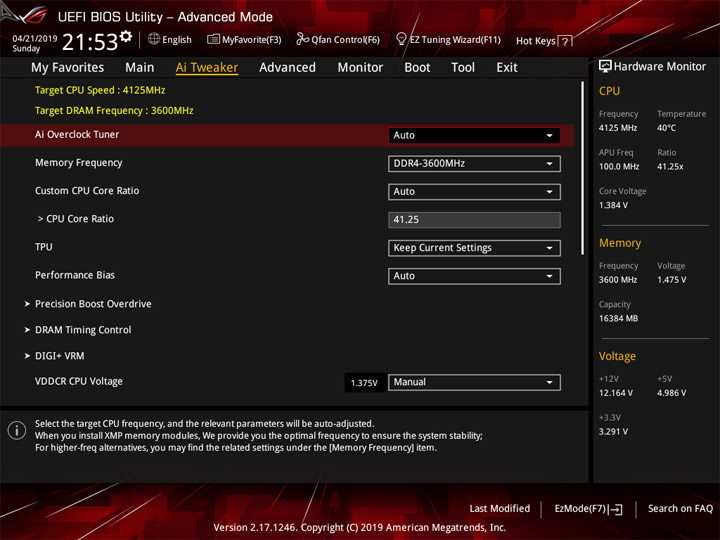Select the TPU label

[x=44, y=247]
